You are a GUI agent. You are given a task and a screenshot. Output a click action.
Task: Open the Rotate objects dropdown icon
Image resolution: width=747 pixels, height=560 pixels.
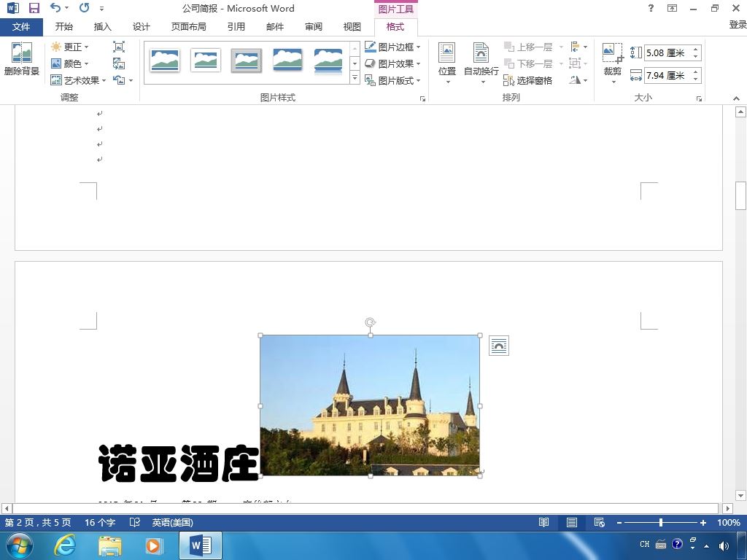point(578,80)
